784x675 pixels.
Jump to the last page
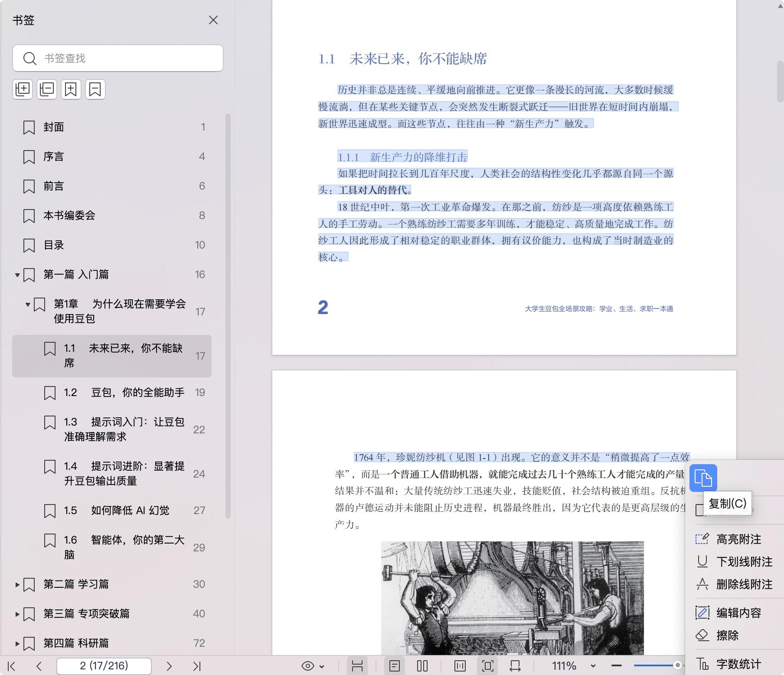tap(197, 666)
